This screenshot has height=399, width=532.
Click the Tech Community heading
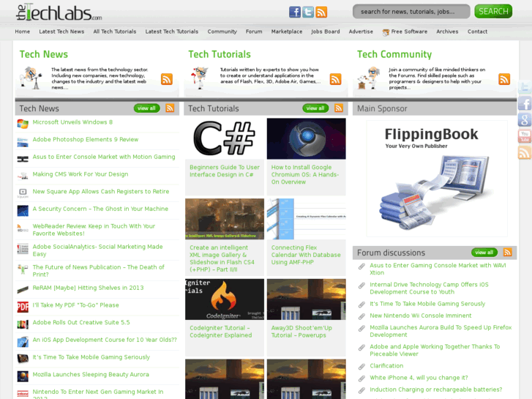394,54
